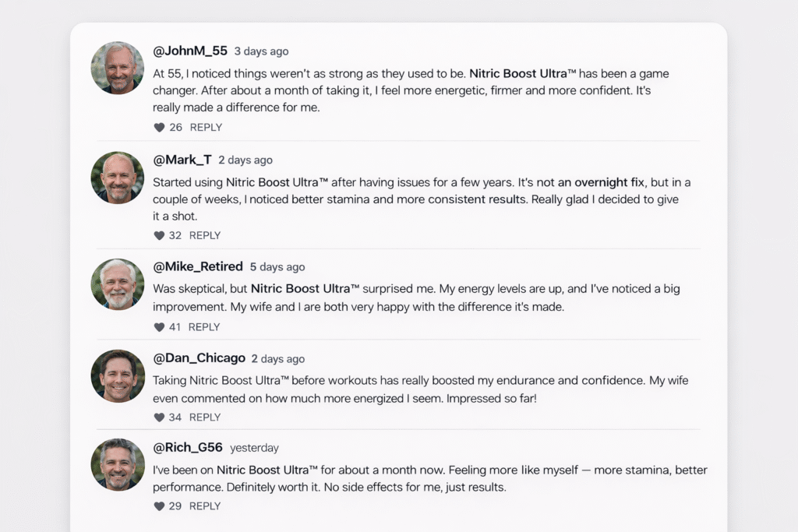Click heart icon on @Mark_T's comment

[x=159, y=236]
